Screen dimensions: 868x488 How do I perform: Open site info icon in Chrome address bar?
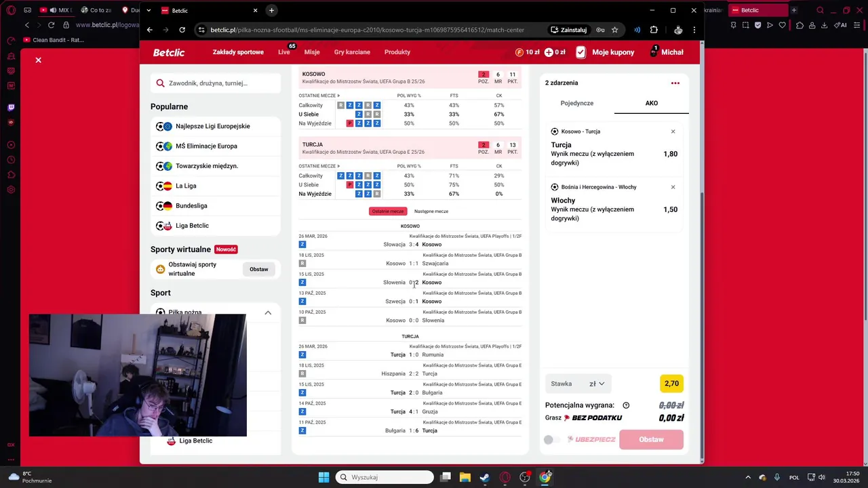coord(201,30)
